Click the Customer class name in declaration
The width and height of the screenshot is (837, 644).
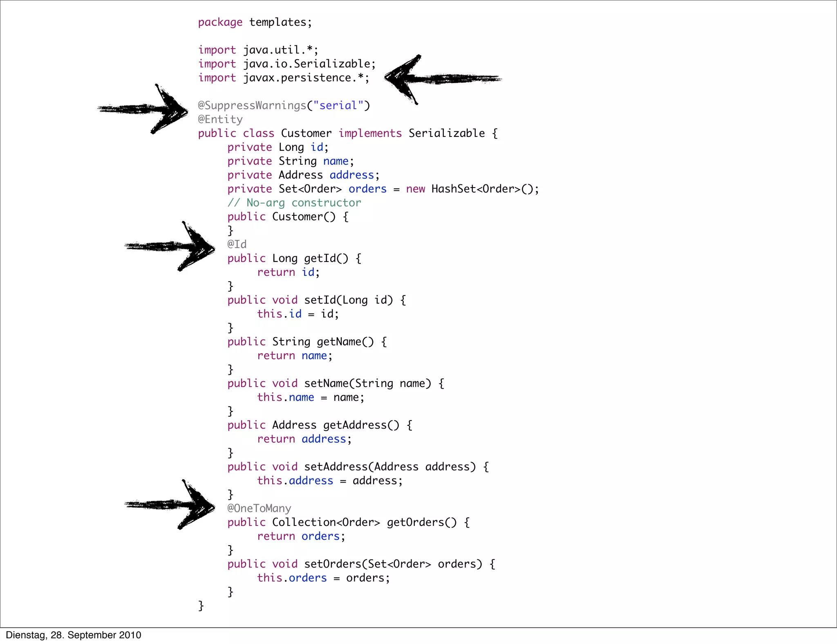[306, 133]
